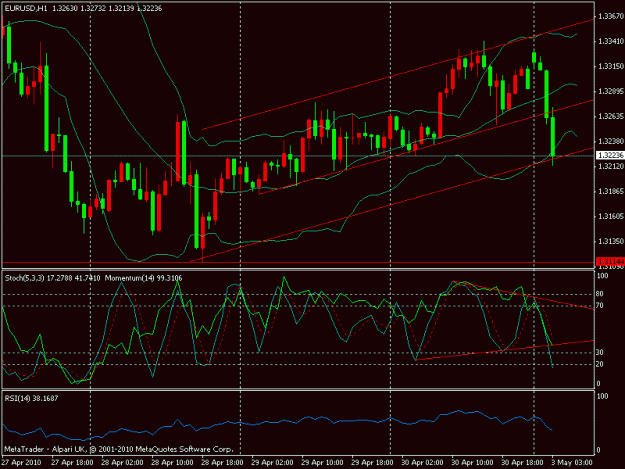This screenshot has width=625, height=469.
Task: Click the 1.33410 price axis value
Action: [611, 41]
